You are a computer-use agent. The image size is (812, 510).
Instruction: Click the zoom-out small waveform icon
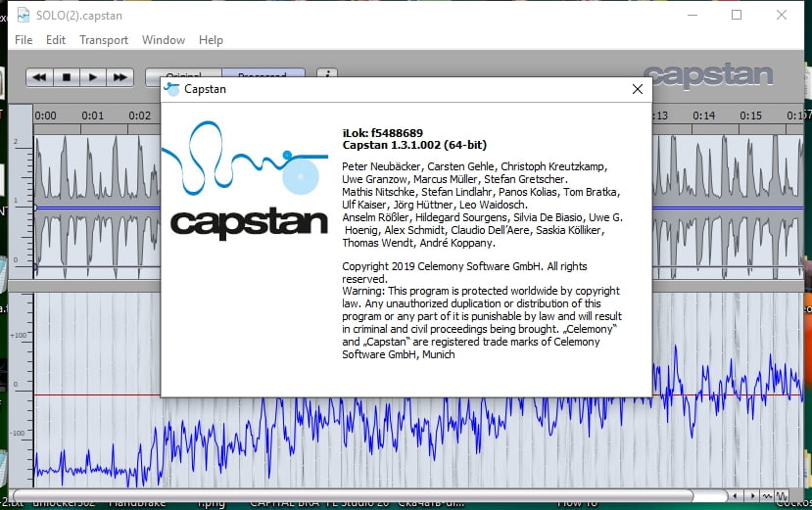(767, 496)
